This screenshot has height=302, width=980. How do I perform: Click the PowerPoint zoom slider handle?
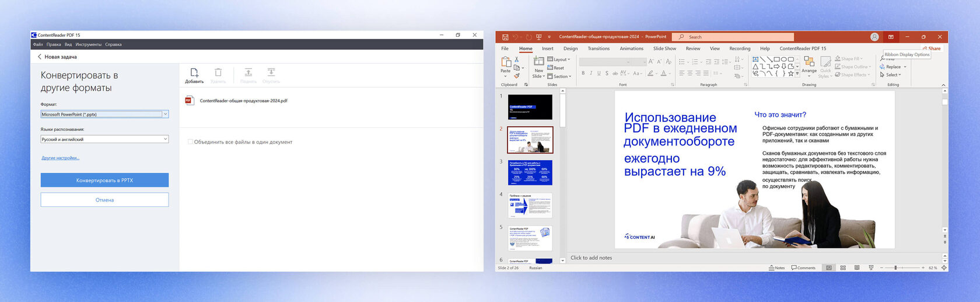895,268
